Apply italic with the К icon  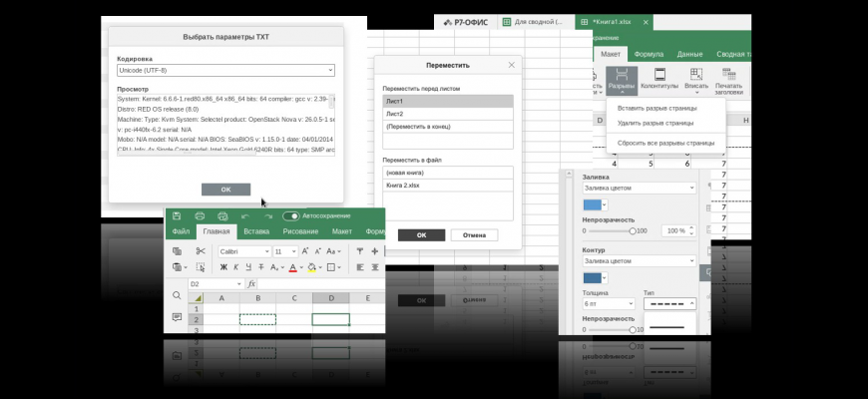(x=235, y=267)
